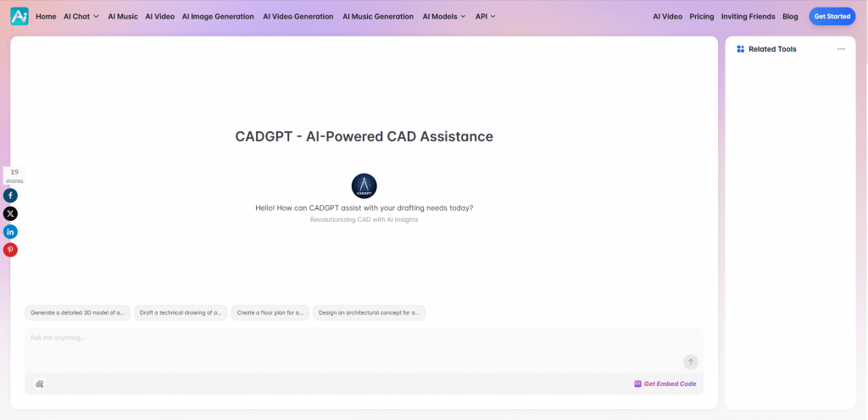868x420 pixels.
Task: Click Get Embed Code link
Action: click(665, 384)
